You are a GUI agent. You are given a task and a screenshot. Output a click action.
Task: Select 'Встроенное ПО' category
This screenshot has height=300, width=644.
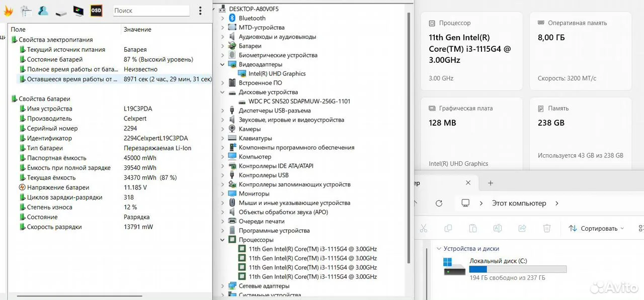[261, 83]
